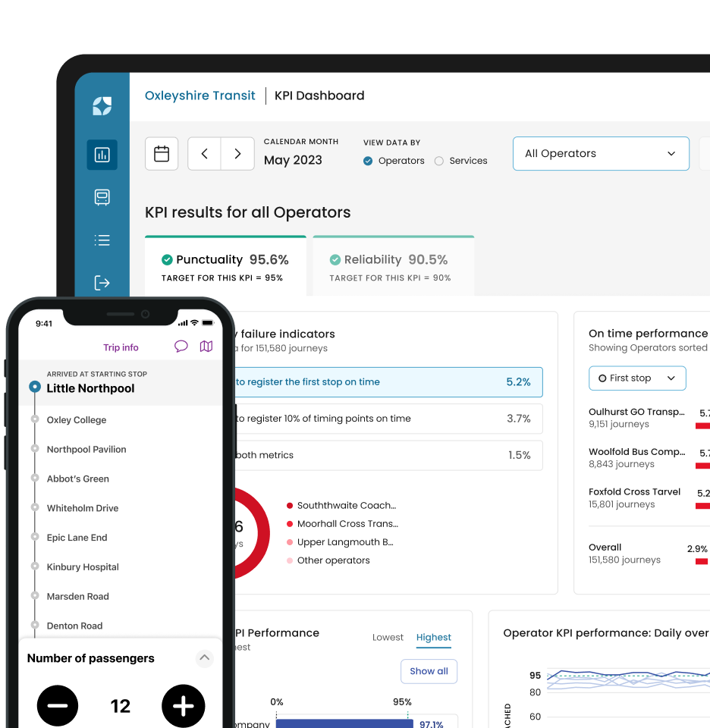Image resolution: width=710 pixels, height=728 pixels.
Task: Click the Show all button
Action: coord(429,671)
